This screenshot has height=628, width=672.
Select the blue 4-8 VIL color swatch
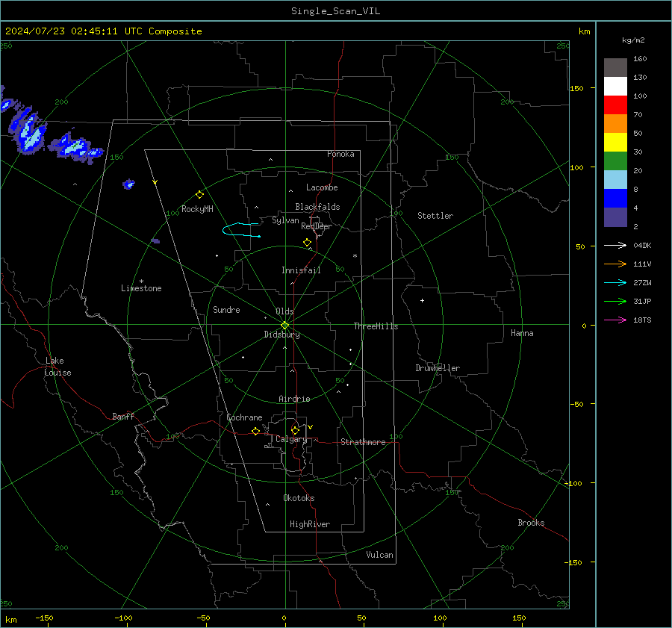[615, 199]
